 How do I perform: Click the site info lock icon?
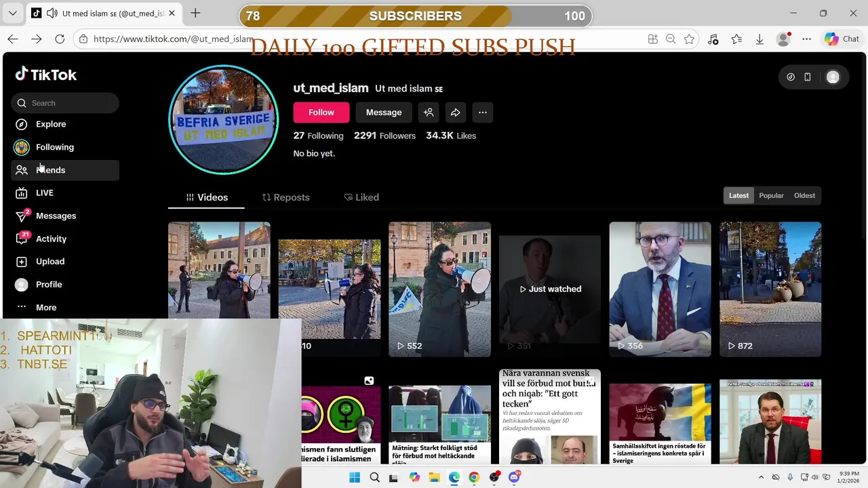(83, 39)
